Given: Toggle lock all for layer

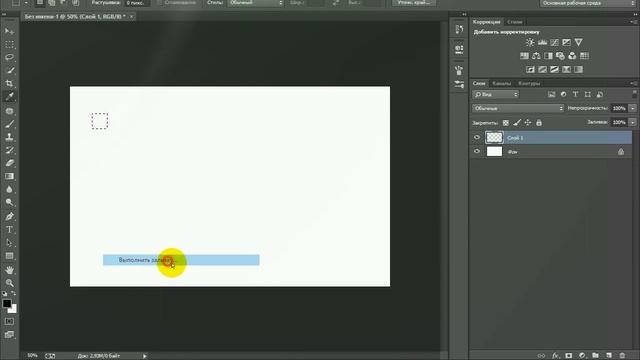Looking at the screenshot, I should (x=539, y=122).
